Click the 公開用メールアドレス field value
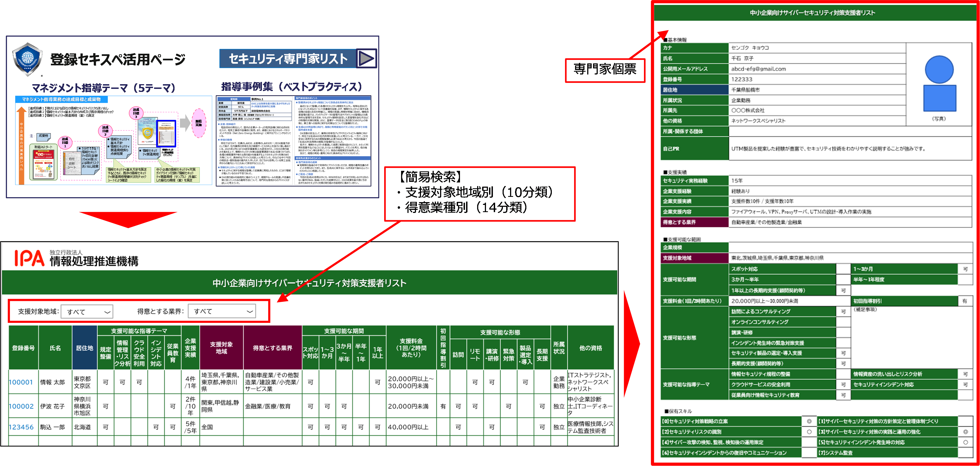The height and width of the screenshot is (466, 980). pyautogui.click(x=758, y=69)
